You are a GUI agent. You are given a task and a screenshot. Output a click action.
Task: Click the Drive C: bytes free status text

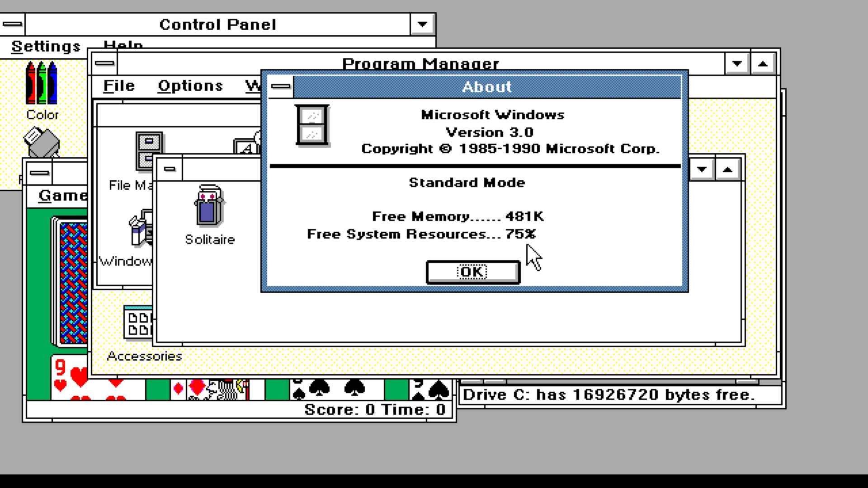click(x=609, y=395)
